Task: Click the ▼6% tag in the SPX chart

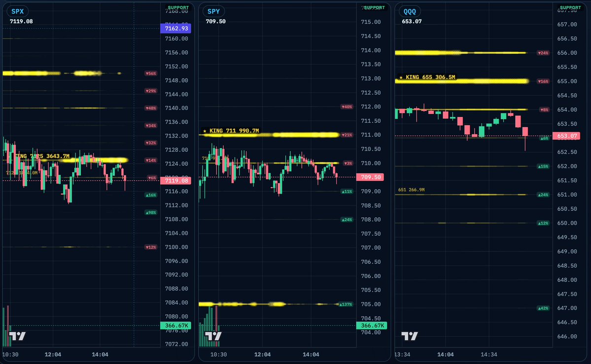Action: (x=152, y=177)
